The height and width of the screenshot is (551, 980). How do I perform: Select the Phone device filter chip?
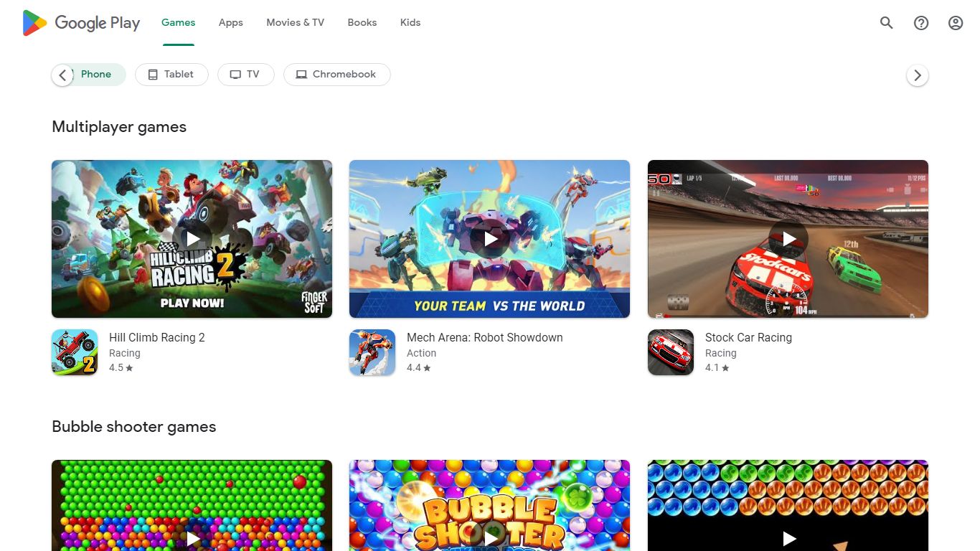[x=96, y=75]
